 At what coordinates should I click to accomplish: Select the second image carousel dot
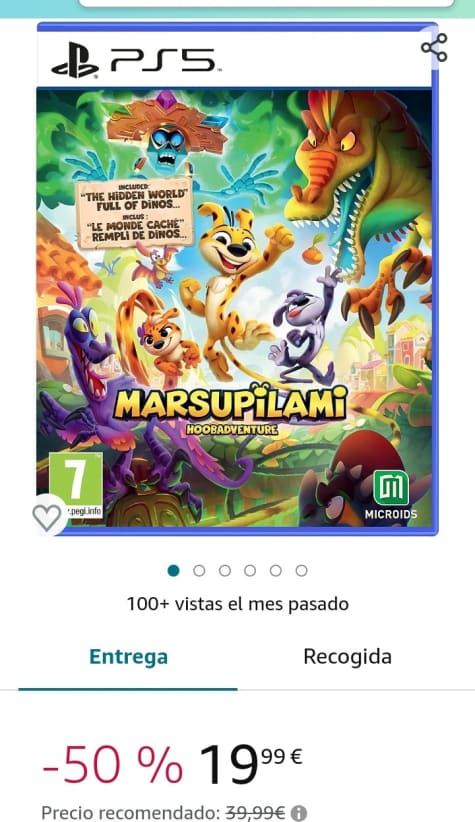(x=199, y=570)
